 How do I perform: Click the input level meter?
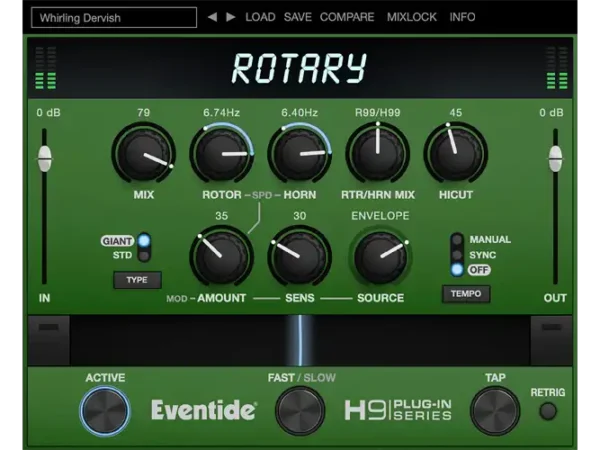pos(46,68)
